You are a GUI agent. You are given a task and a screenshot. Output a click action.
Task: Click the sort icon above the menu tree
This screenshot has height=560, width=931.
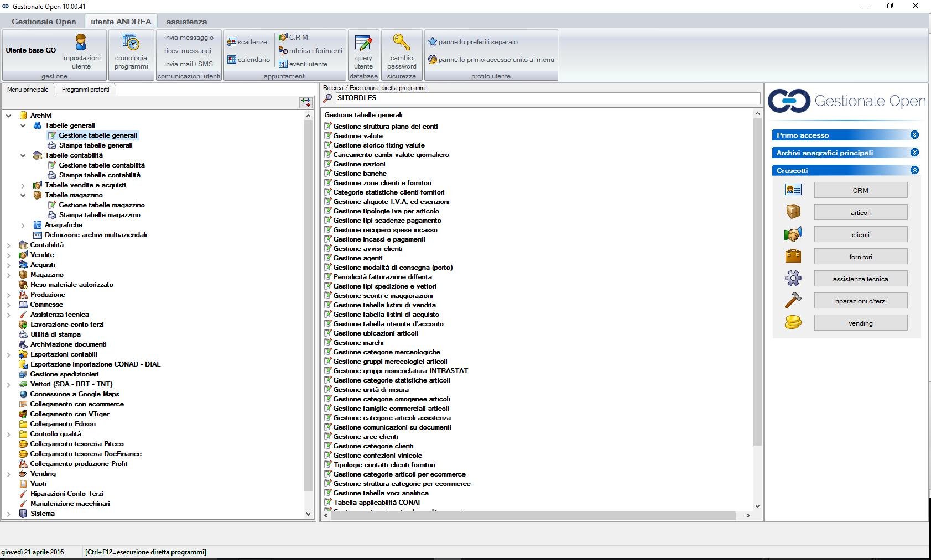[305, 102]
